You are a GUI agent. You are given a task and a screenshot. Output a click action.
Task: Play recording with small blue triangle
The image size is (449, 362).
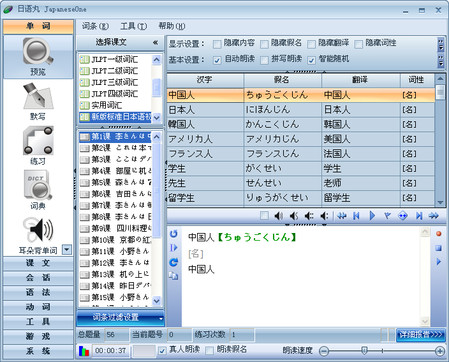click(x=439, y=262)
